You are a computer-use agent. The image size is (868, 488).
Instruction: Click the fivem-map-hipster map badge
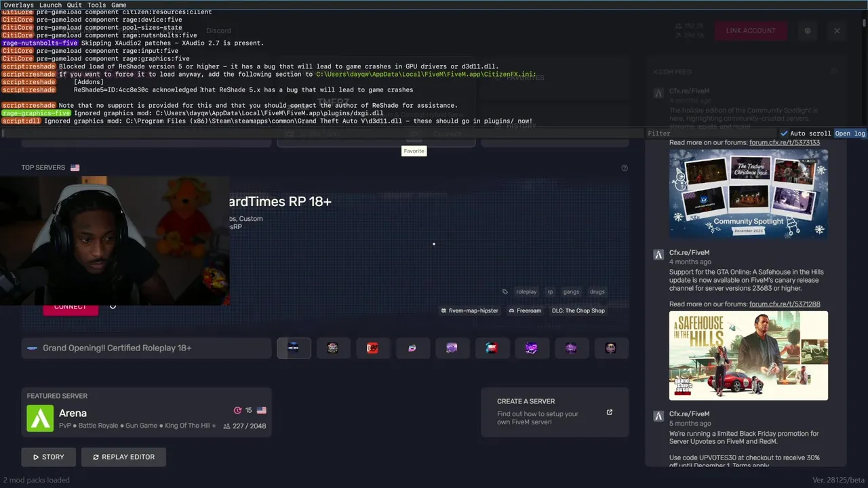pos(469,310)
